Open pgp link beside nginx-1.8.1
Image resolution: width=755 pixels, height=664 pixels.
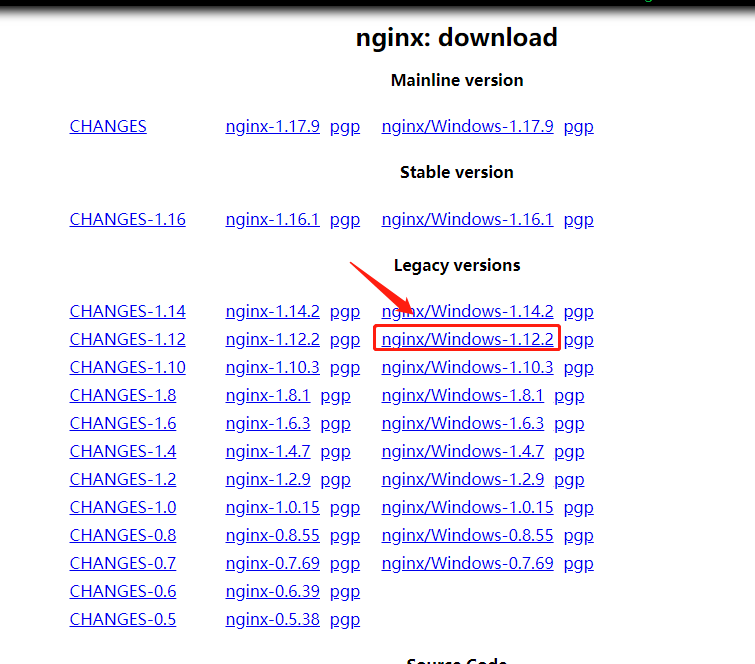coord(336,396)
